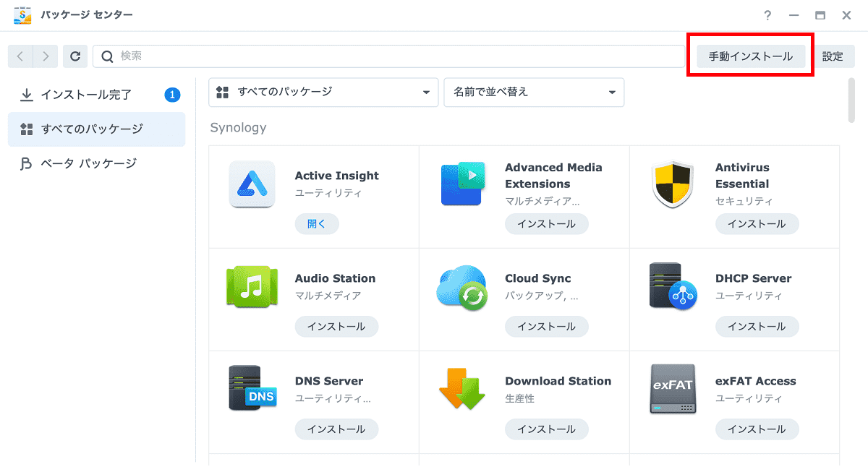
Task: Click the Cloud Sync cloud icon
Action: [x=462, y=287]
